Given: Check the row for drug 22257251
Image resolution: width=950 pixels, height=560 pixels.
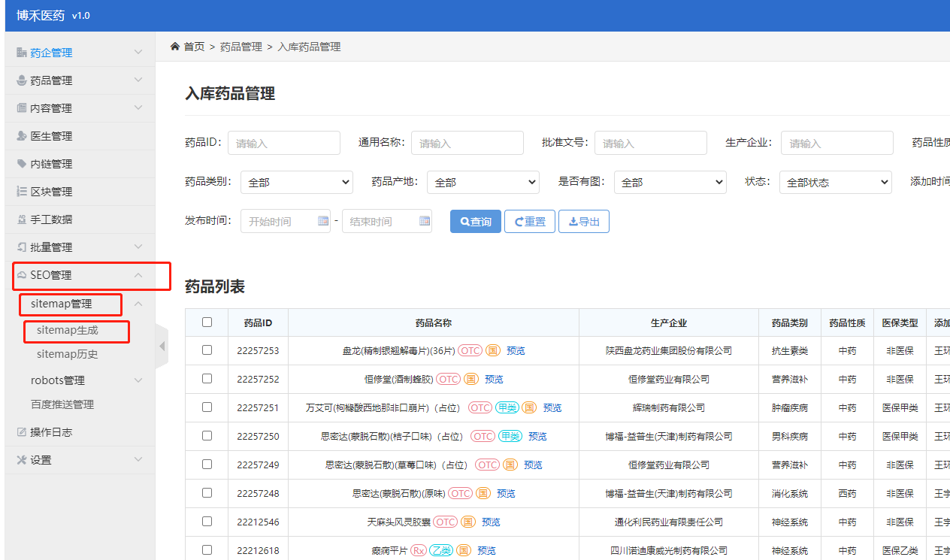Looking at the screenshot, I should coord(207,407).
